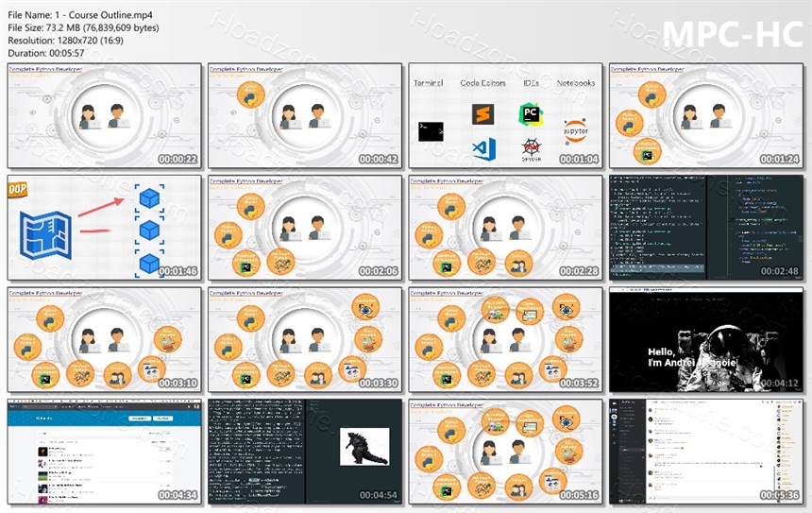Click the Visual Studio Code icon

[484, 149]
